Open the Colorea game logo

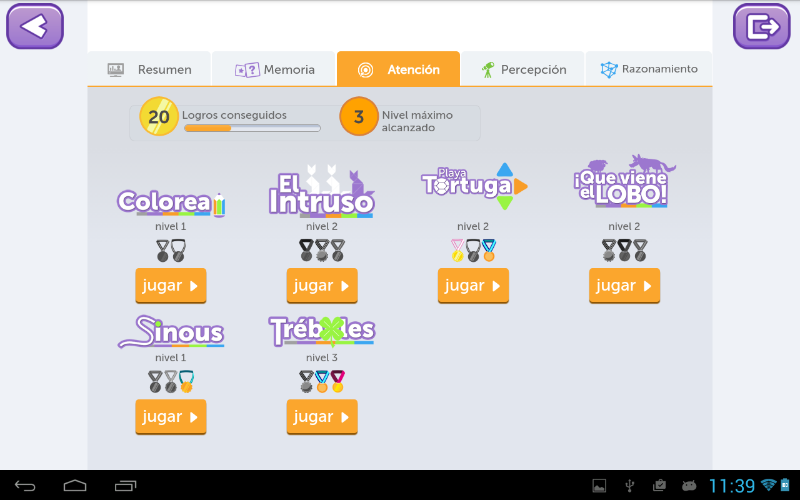171,203
